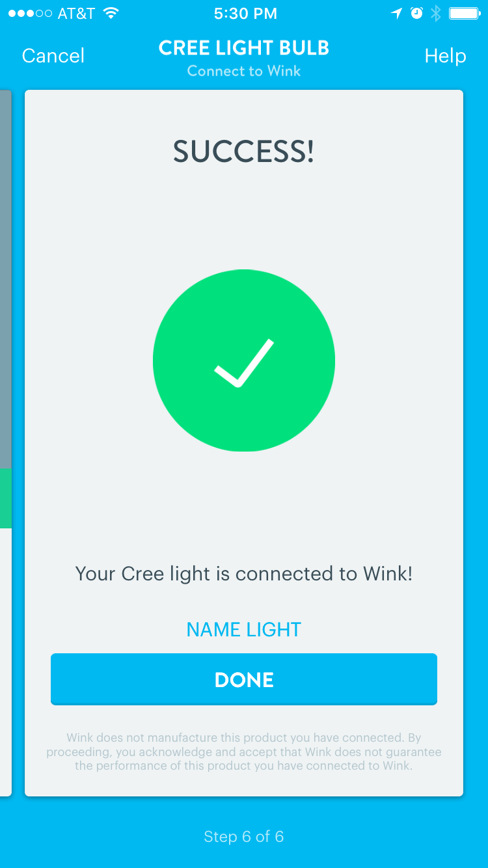Viewport: 488px width, 868px height.
Task: Open the Help page
Action: coord(445,56)
